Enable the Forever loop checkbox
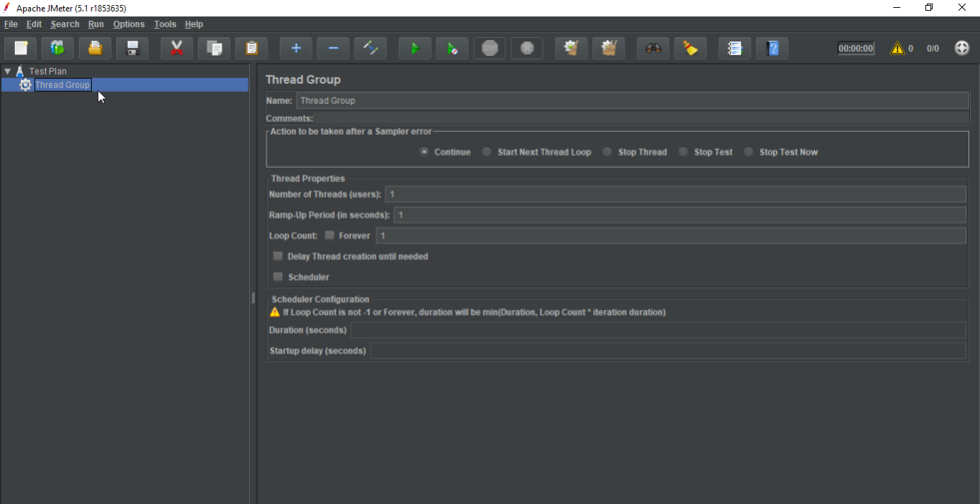The height and width of the screenshot is (504, 980). tap(330, 236)
